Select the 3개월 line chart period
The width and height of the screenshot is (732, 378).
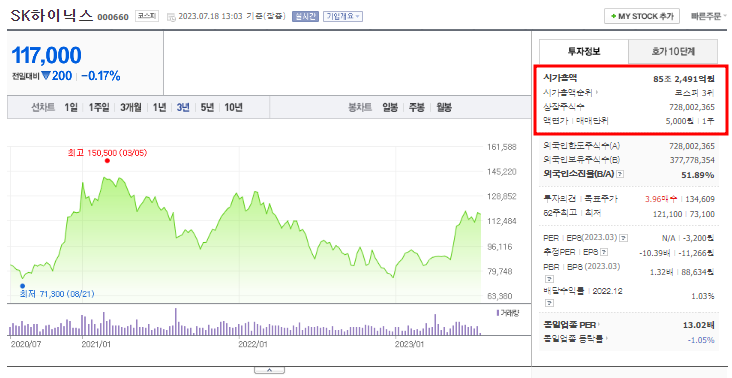[x=131, y=107]
